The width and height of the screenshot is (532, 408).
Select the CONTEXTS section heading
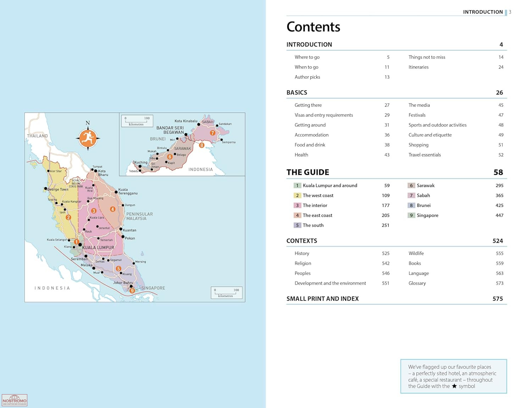pyautogui.click(x=301, y=241)
